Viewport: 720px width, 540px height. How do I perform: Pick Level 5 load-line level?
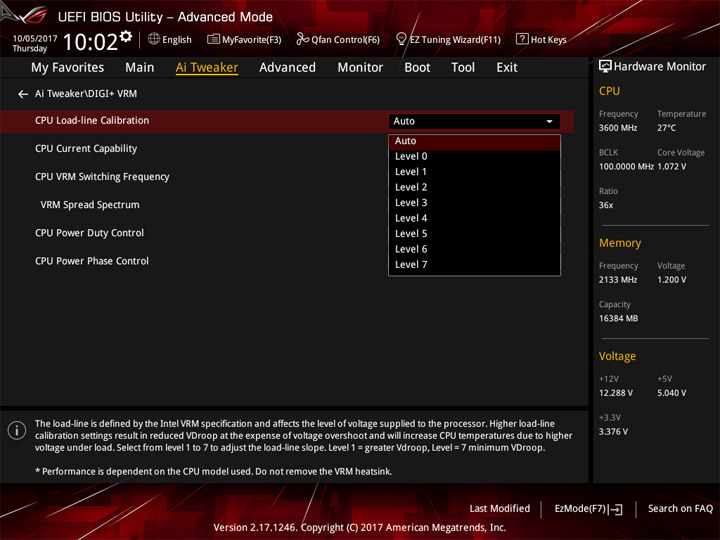pos(474,234)
